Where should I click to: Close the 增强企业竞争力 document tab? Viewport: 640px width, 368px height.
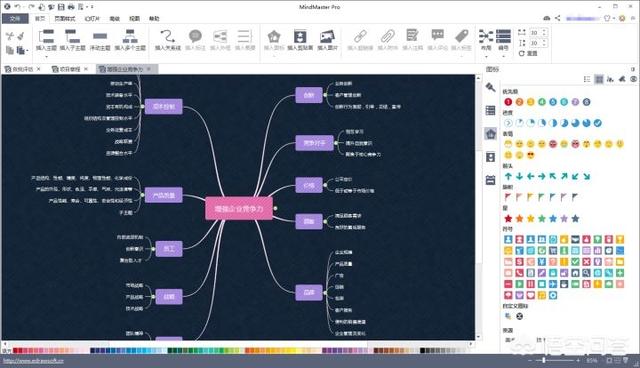[149, 69]
